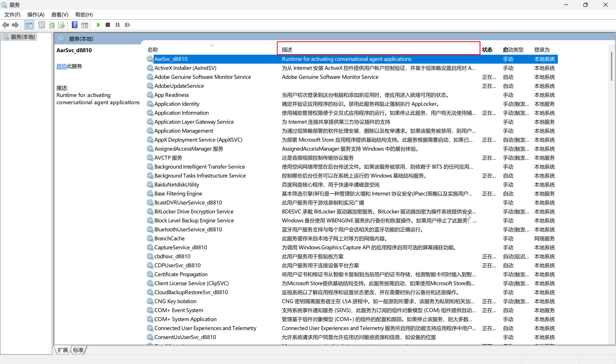Toggle the Show/Hide Action Pane button
The image size is (616, 364).
pyautogui.click(x=85, y=25)
